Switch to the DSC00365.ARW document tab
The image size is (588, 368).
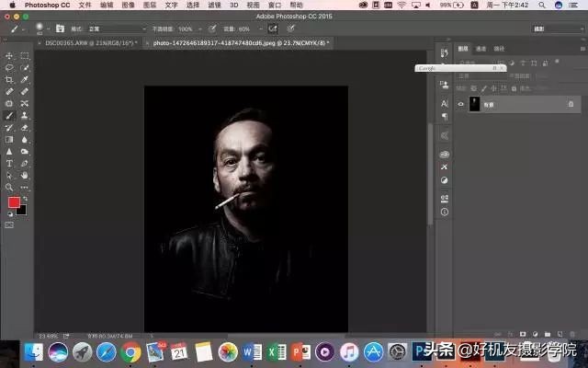point(91,43)
